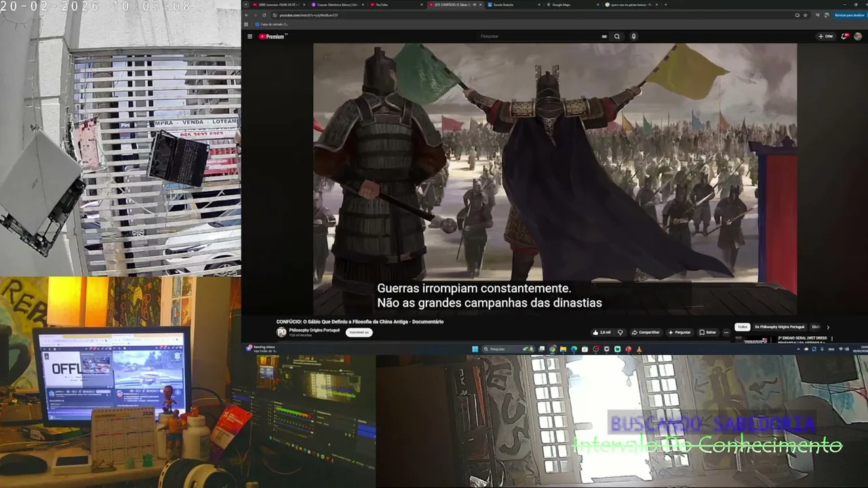Click the browser address bar URL
868x488 pixels.
click(x=309, y=15)
